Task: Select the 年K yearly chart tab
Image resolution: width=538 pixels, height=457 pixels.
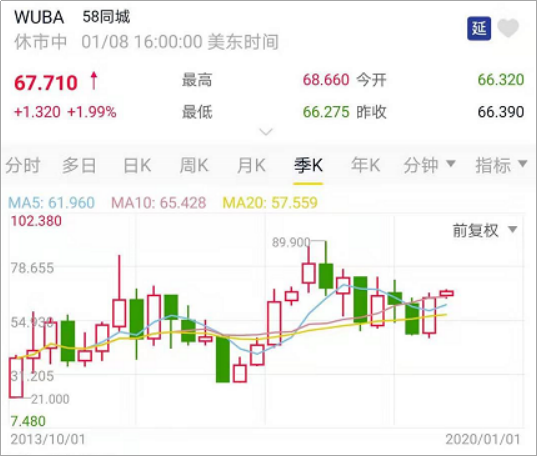Action: 365,165
